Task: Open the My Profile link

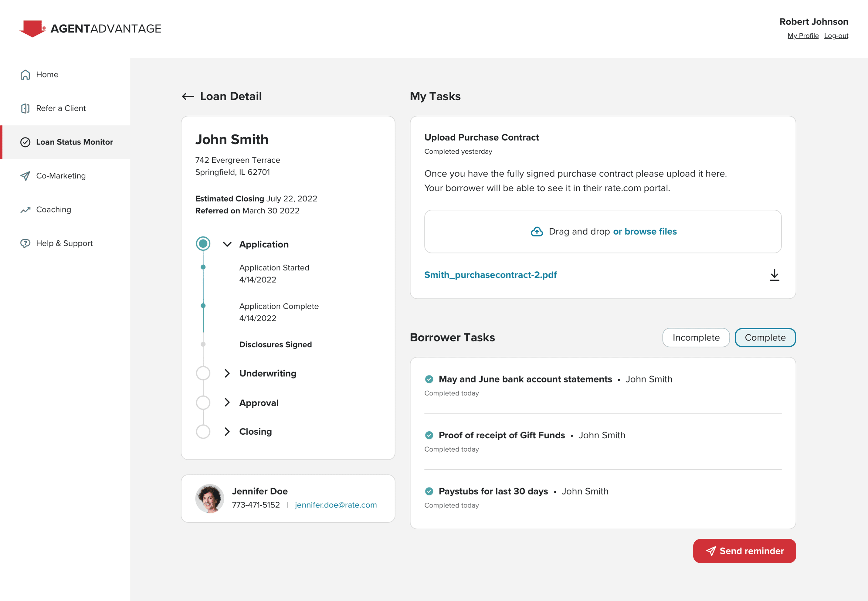Action: [803, 36]
